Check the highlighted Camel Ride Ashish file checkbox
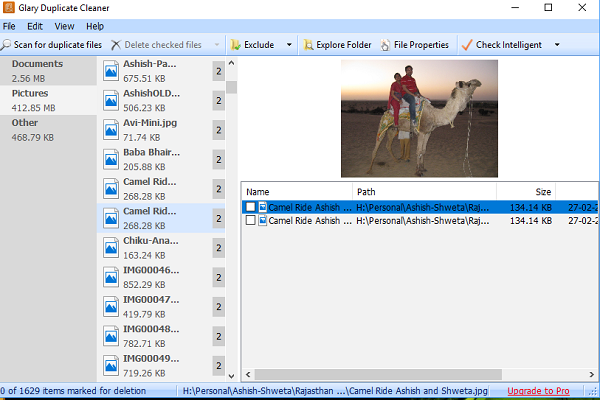The width and height of the screenshot is (600, 400). [251, 207]
